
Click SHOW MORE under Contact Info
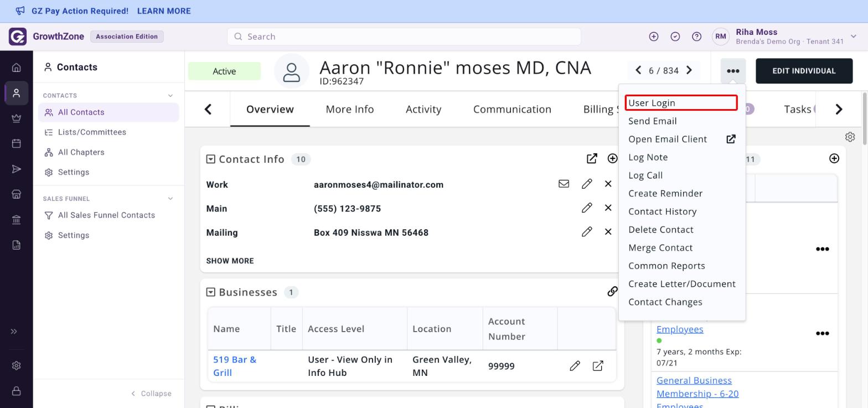(x=230, y=261)
